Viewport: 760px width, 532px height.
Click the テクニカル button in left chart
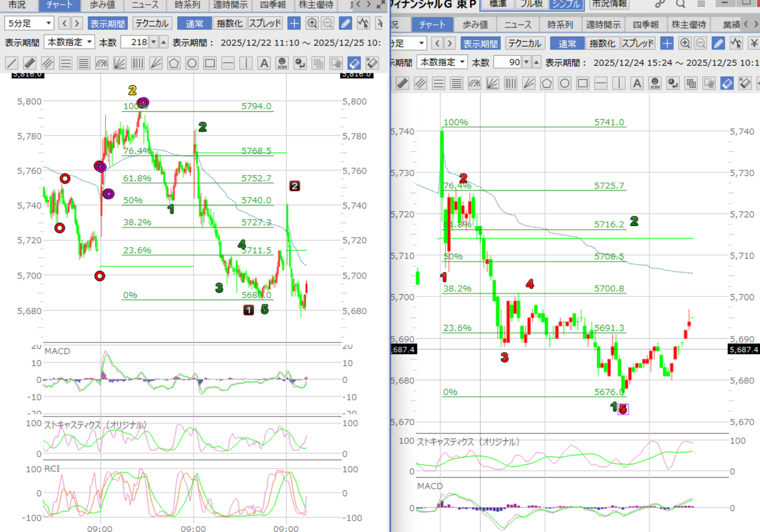pyautogui.click(x=152, y=24)
